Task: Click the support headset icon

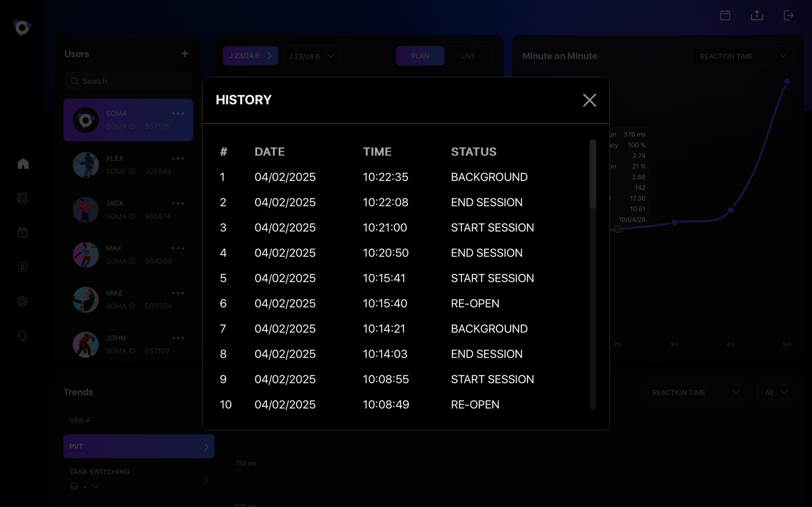Action: [x=23, y=336]
